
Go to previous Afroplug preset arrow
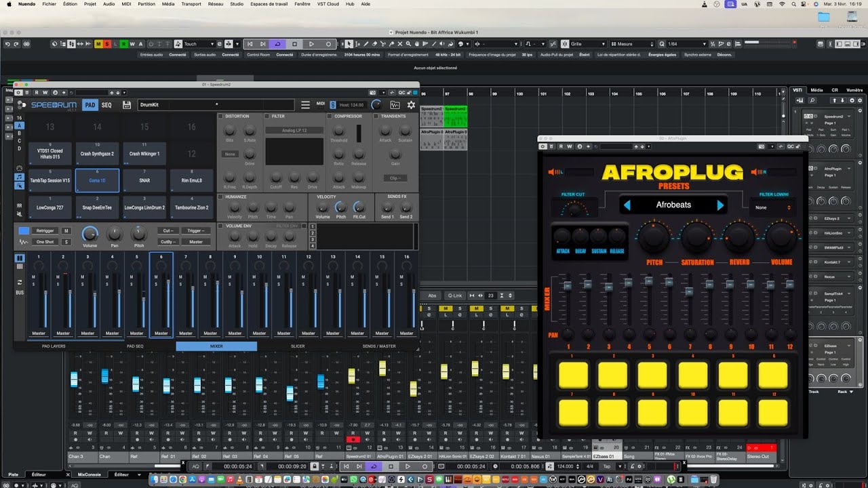click(627, 205)
